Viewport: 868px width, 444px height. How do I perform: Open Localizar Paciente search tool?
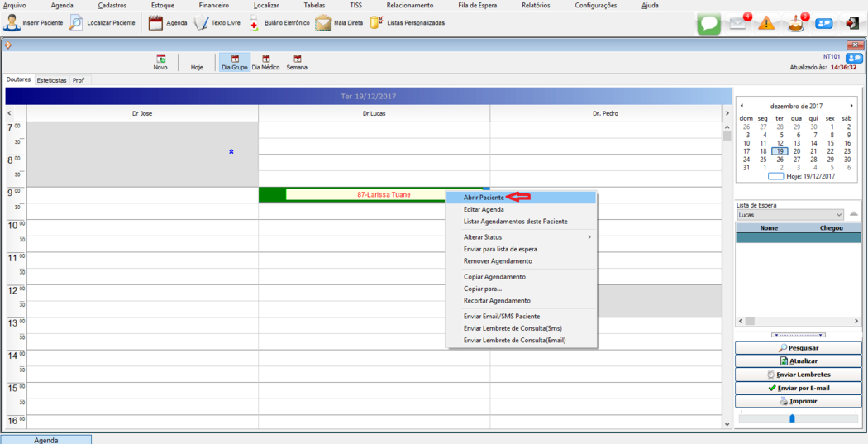76,23
